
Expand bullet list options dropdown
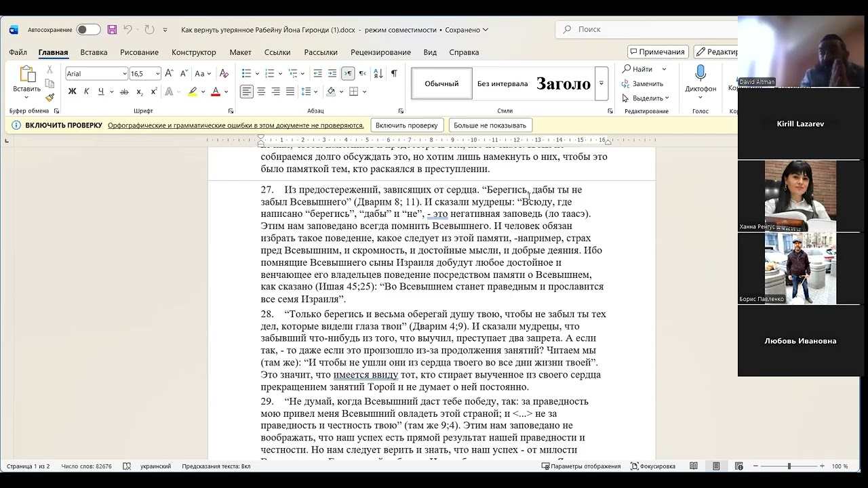pyautogui.click(x=258, y=73)
